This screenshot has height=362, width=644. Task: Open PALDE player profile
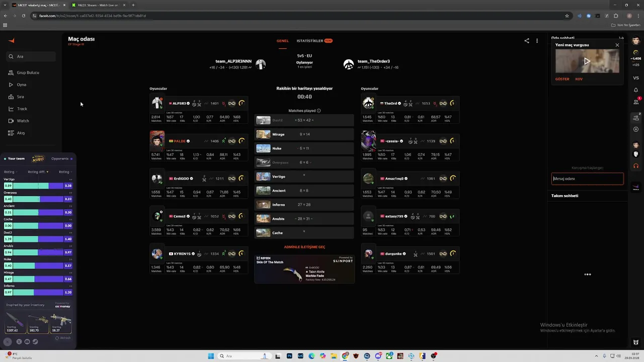[180, 141]
